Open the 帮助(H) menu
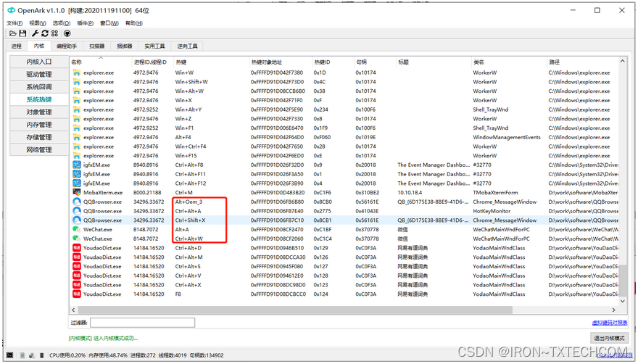638x364 pixels. (x=134, y=23)
